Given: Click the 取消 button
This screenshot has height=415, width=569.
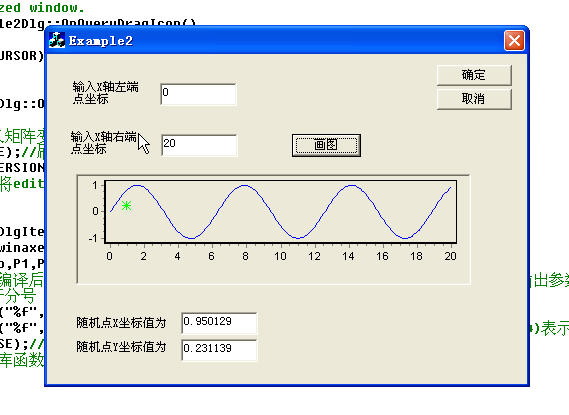Looking at the screenshot, I should pyautogui.click(x=474, y=99).
